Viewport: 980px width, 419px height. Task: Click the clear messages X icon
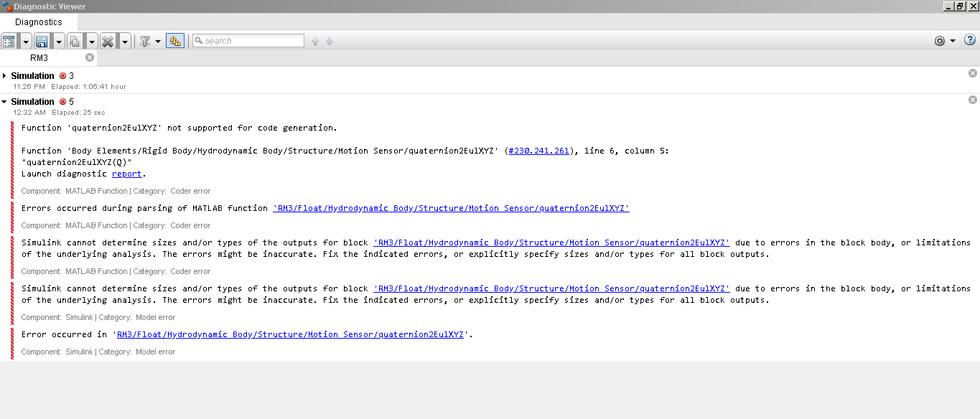[x=108, y=41]
